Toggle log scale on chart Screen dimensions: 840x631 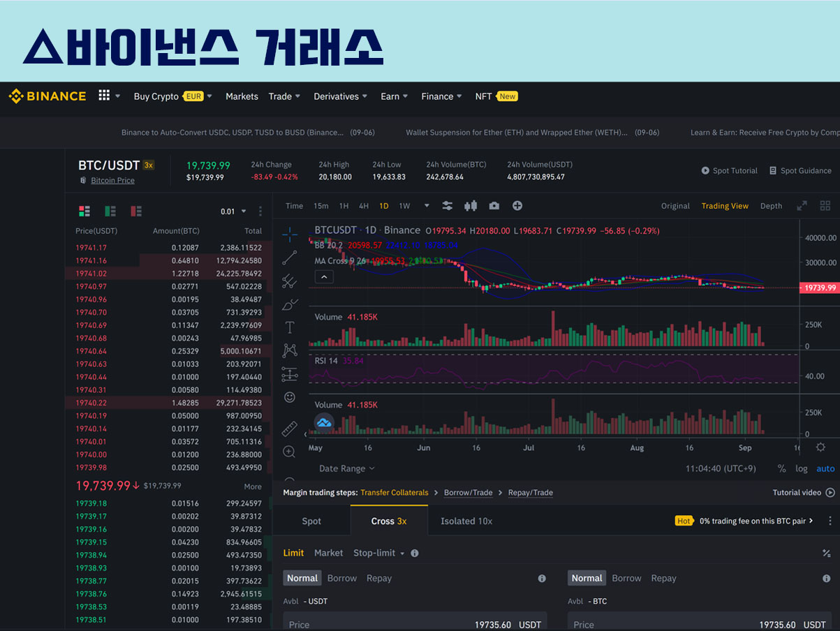click(802, 468)
